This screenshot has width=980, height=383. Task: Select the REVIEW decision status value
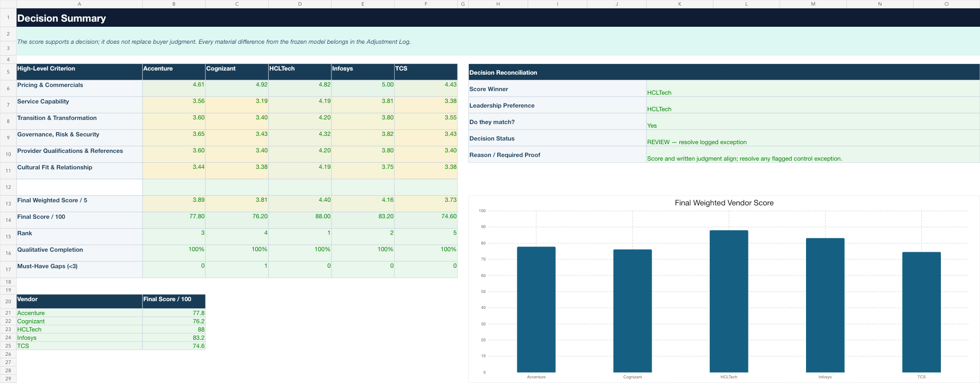813,138
